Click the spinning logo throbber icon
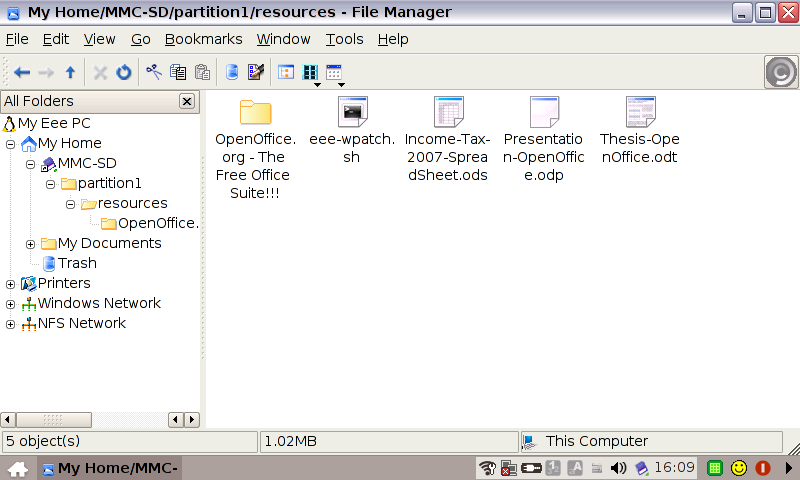This screenshot has width=800, height=480. (x=781, y=72)
